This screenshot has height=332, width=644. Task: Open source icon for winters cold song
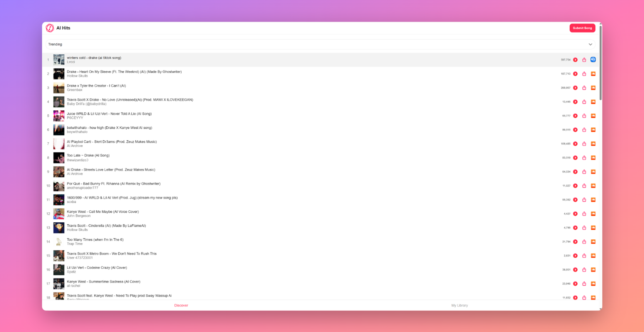(x=593, y=60)
